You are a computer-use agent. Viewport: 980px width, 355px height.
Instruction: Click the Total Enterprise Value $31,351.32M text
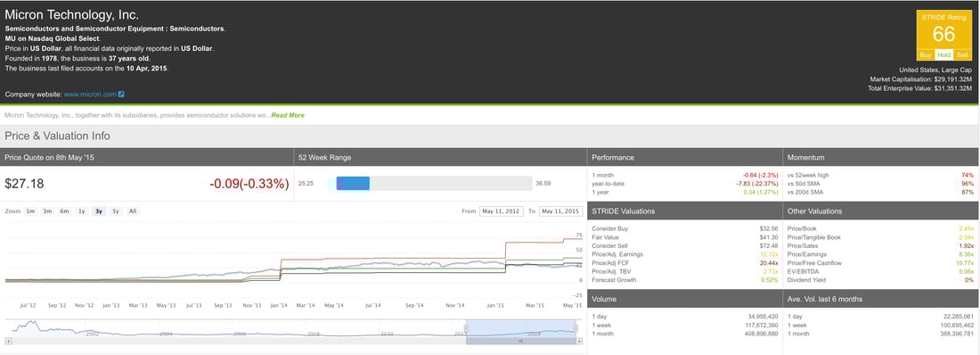[920, 89]
